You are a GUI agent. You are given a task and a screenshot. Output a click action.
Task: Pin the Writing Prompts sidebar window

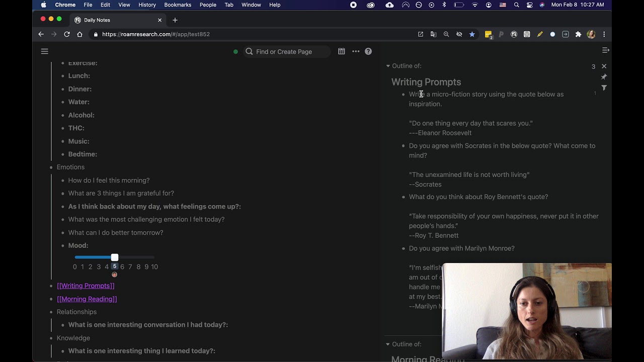pyautogui.click(x=604, y=77)
